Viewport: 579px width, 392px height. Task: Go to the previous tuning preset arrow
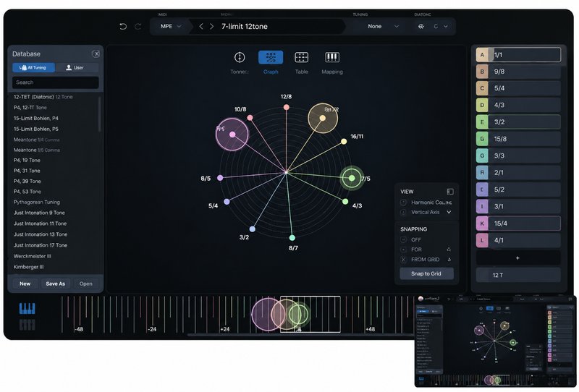[201, 26]
